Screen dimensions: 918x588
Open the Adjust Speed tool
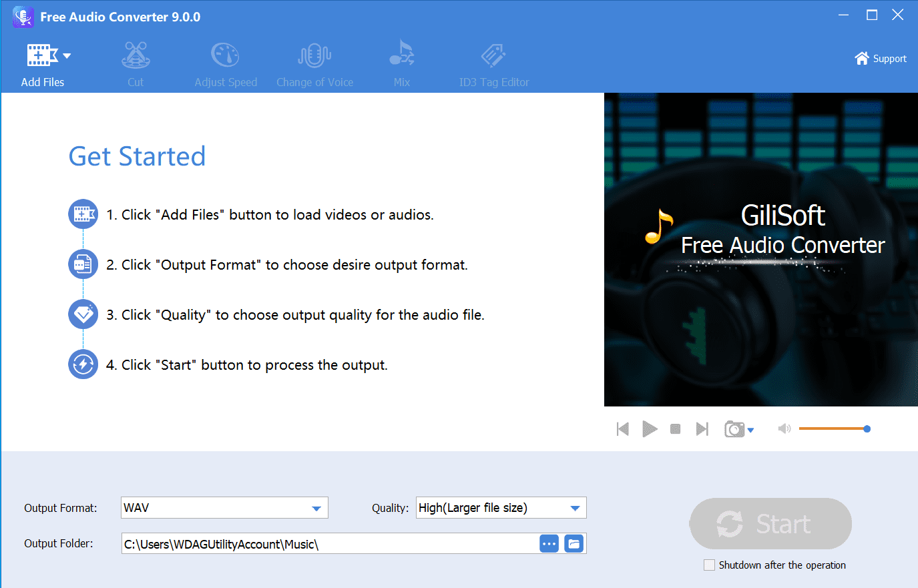[x=226, y=65]
